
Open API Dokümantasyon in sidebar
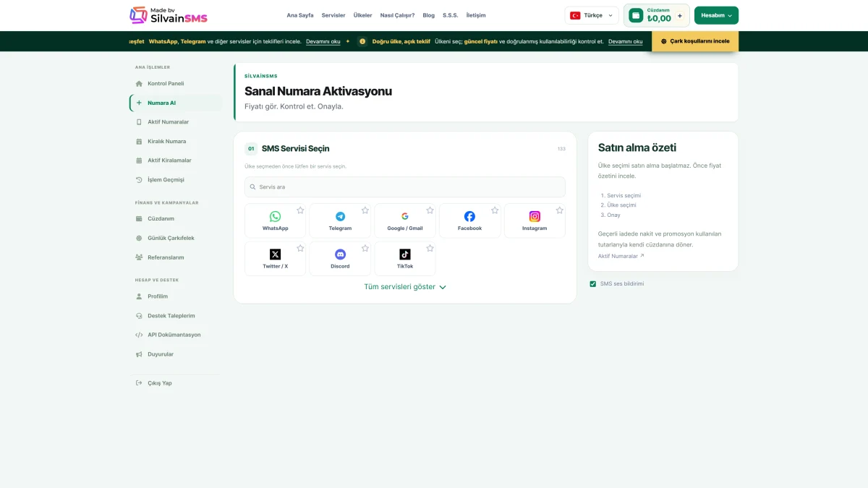click(175, 335)
